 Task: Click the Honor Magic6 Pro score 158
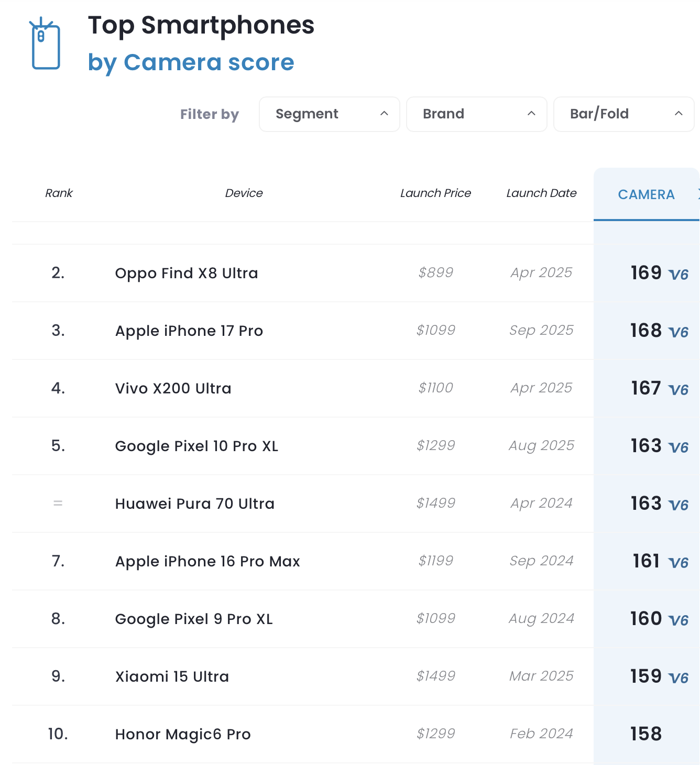(646, 734)
